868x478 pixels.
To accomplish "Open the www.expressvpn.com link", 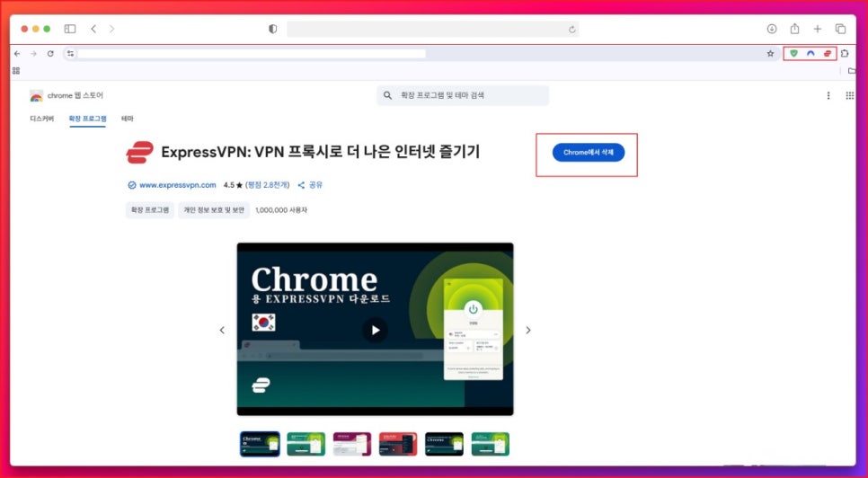I will pyautogui.click(x=177, y=185).
